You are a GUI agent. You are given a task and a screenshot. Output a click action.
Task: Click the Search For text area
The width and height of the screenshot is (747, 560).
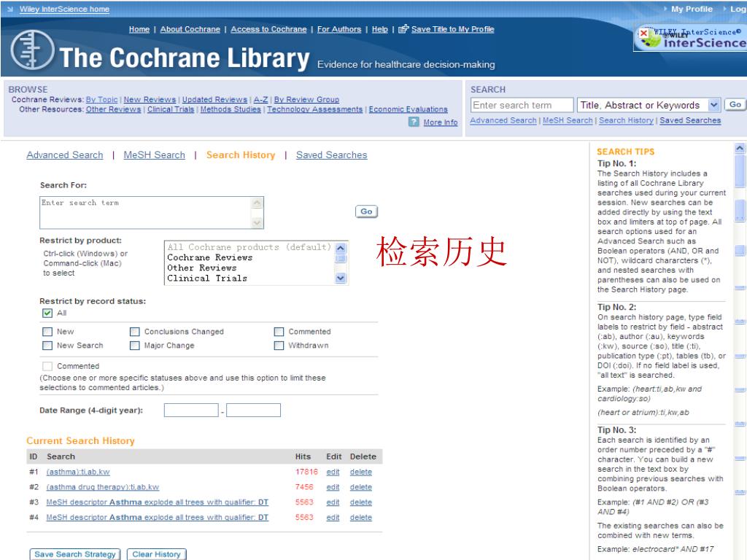click(x=152, y=212)
